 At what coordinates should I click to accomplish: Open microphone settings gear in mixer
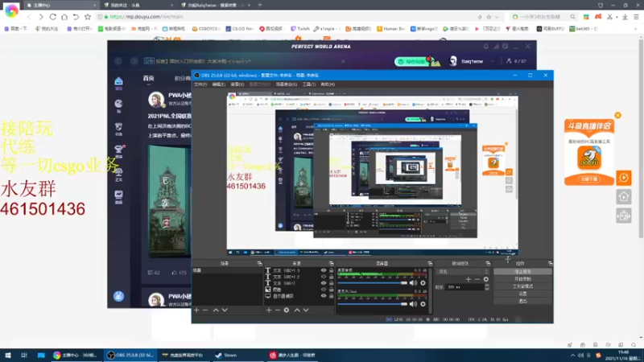423,304
